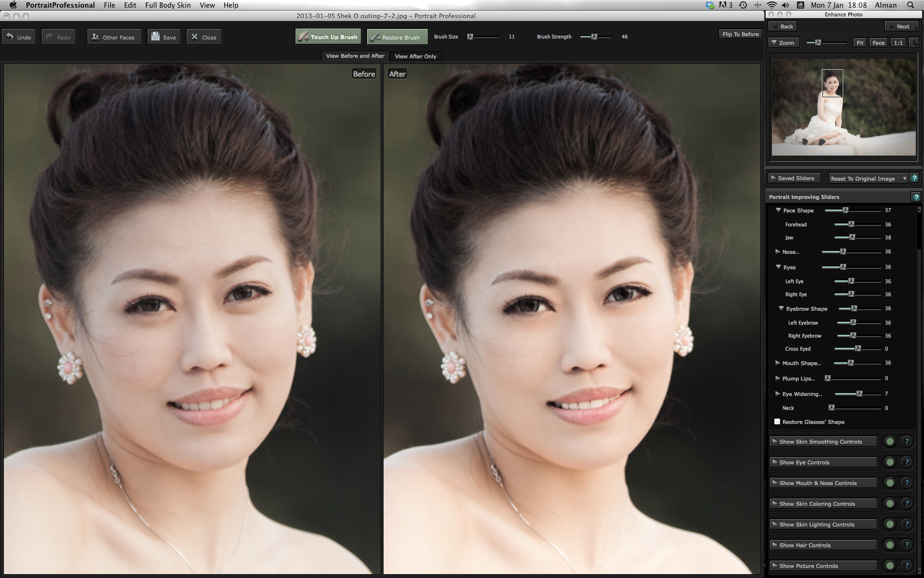Adjust the Brush Strength slider

tap(596, 37)
